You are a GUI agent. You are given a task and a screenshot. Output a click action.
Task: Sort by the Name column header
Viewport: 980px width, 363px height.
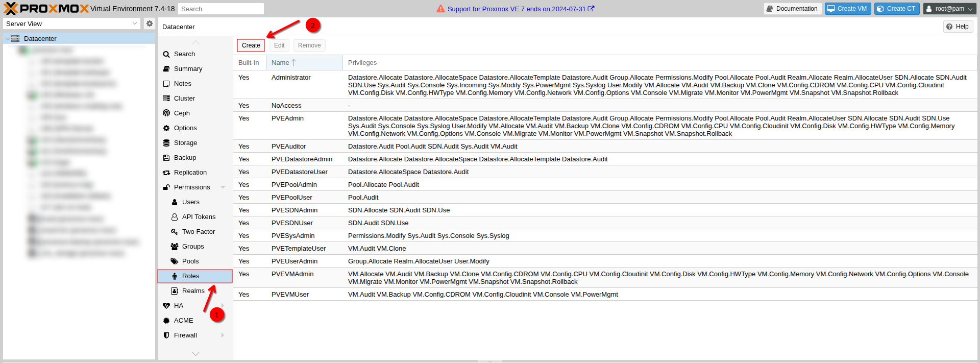281,63
